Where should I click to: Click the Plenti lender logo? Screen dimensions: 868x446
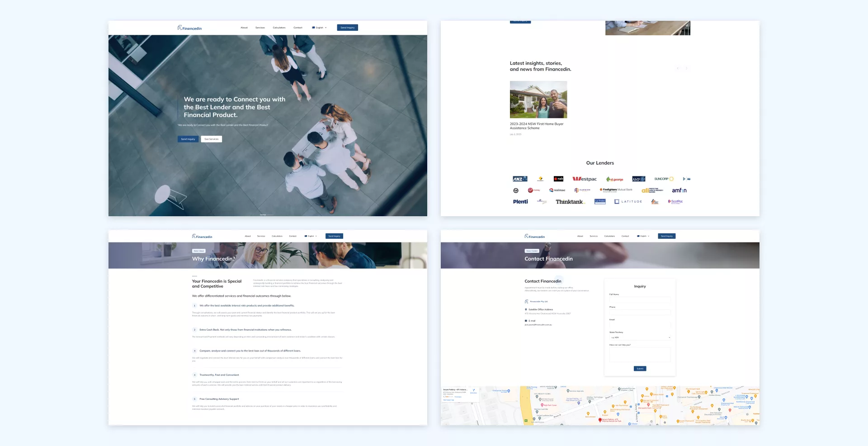click(x=520, y=202)
